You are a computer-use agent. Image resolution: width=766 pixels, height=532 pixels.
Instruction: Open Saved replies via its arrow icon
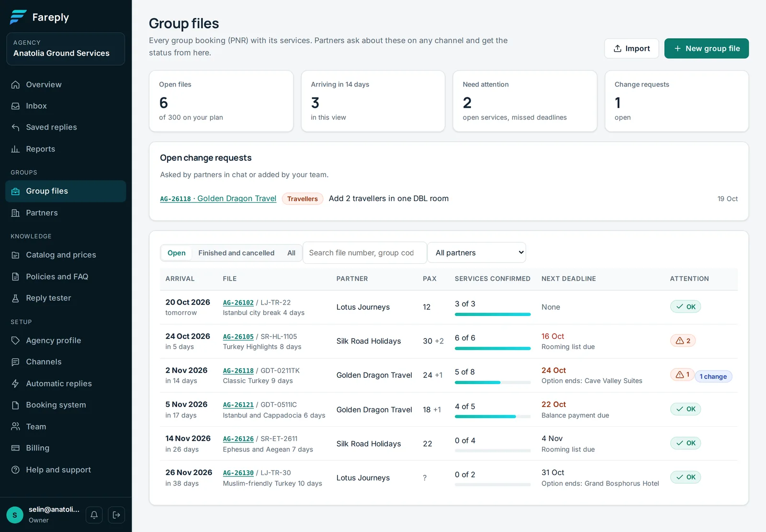[x=15, y=127]
